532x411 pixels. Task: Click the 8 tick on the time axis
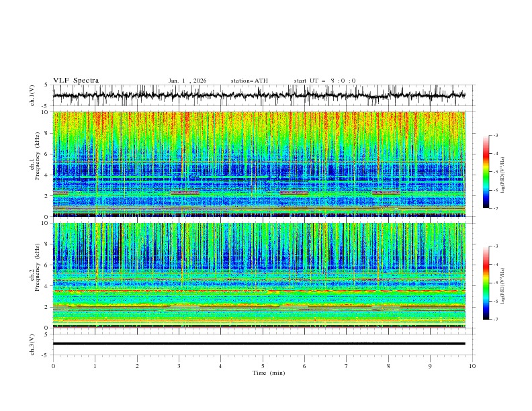(x=388, y=366)
